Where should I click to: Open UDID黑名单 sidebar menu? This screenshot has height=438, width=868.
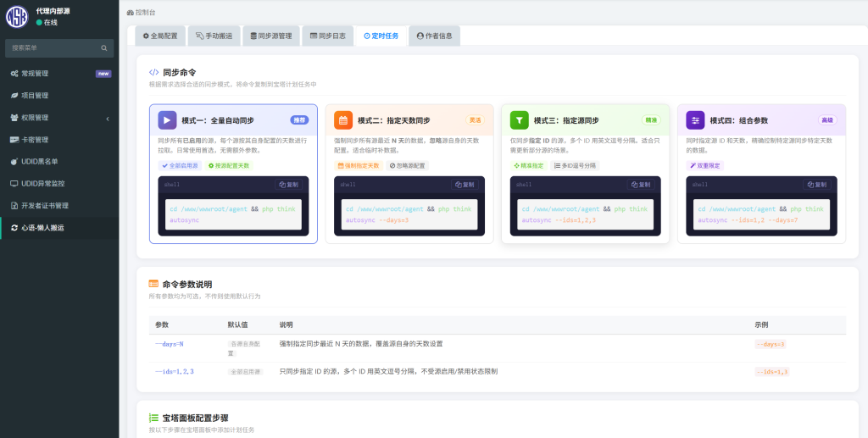point(59,162)
